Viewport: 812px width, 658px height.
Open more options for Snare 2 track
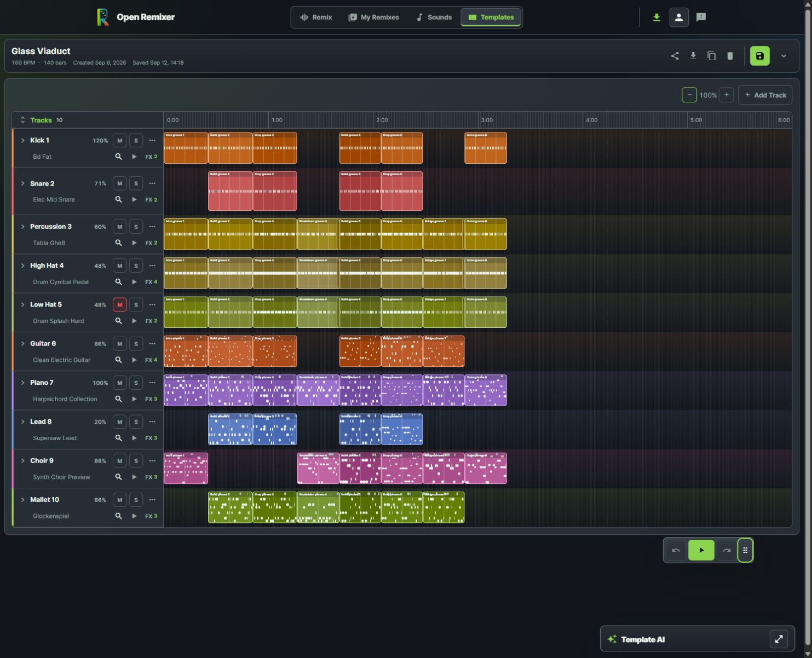point(152,183)
